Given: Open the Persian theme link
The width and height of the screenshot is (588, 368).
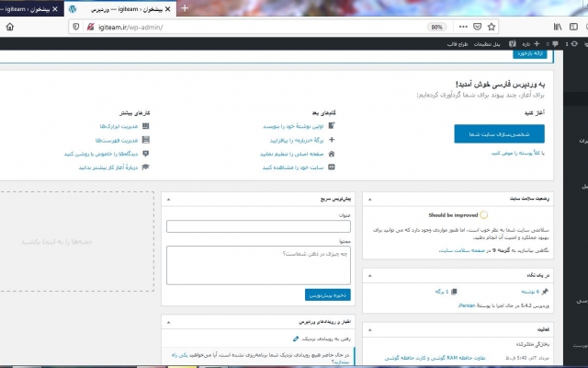Looking at the screenshot, I should tap(467, 305).
